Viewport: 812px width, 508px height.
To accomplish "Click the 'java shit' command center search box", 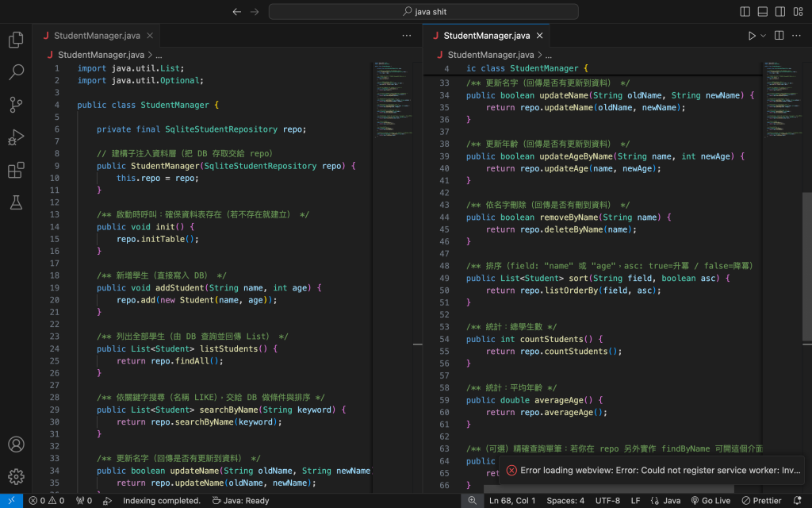I will 423,12.
